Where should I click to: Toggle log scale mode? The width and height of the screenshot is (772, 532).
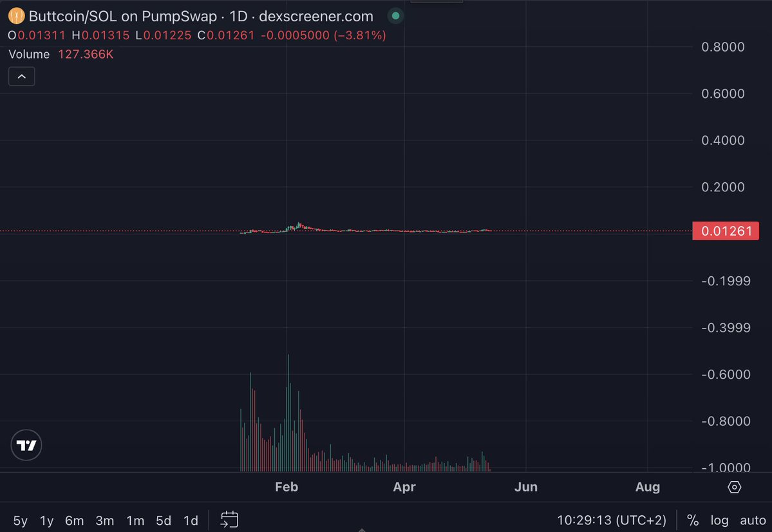click(719, 520)
